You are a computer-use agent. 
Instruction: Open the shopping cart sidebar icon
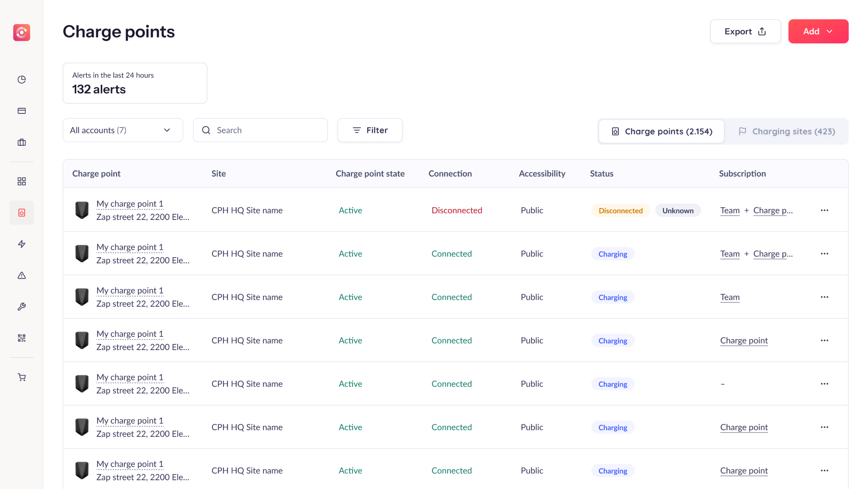pos(22,377)
